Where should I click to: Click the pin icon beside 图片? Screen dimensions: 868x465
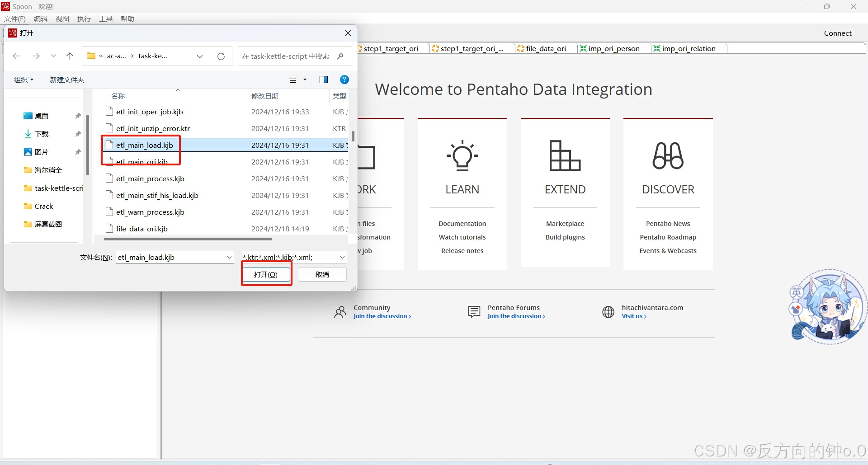[78, 152]
